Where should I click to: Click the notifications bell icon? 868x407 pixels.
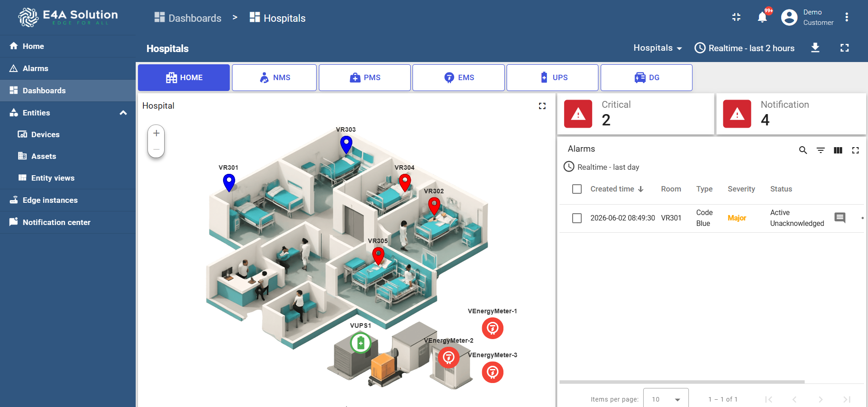click(762, 18)
